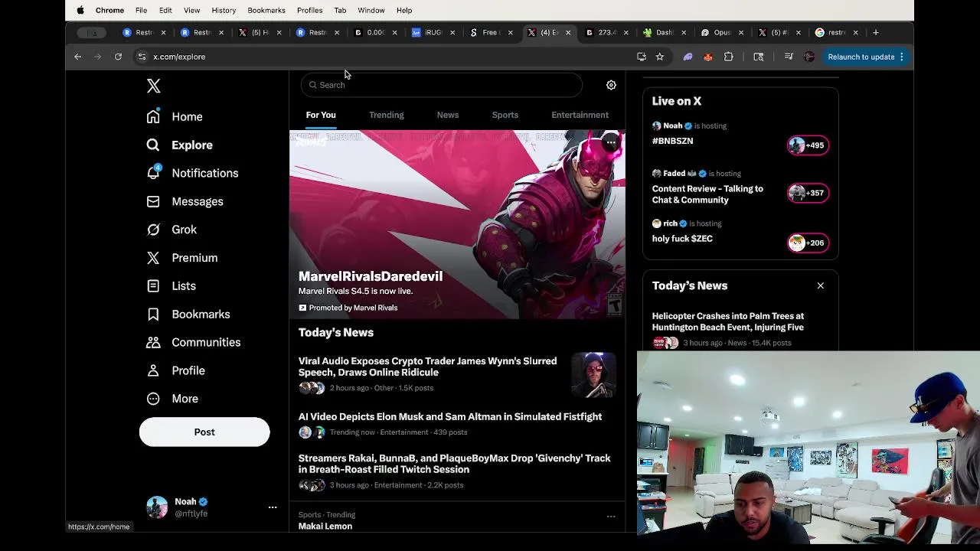Screen dimensions: 980x551
Task: Select the For You tab
Action: [x=321, y=115]
